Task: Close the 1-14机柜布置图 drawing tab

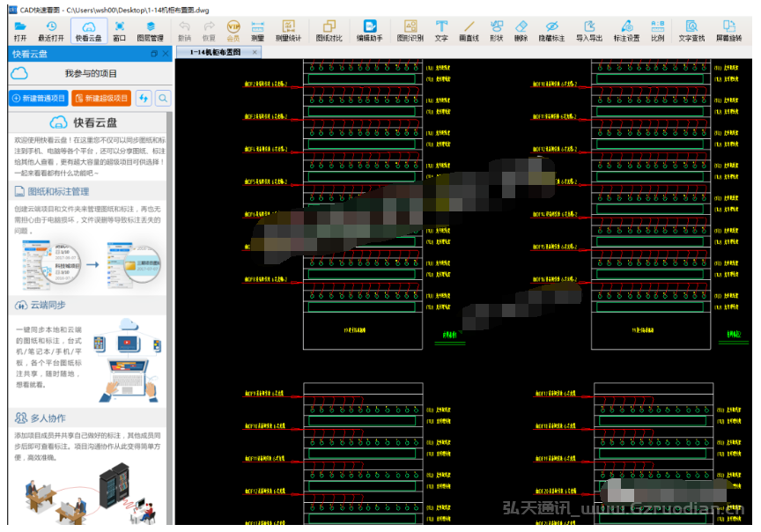Action: 255,53
